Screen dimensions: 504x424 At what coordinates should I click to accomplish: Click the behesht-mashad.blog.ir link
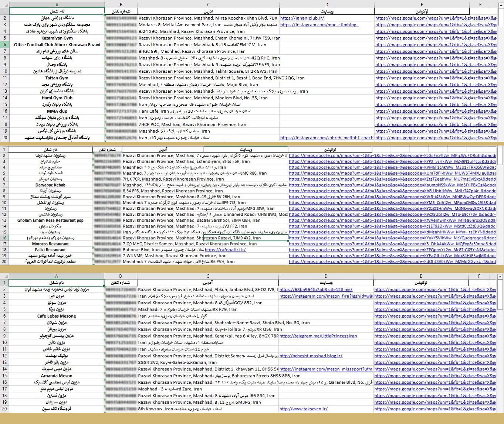pyautogui.click(x=311, y=356)
